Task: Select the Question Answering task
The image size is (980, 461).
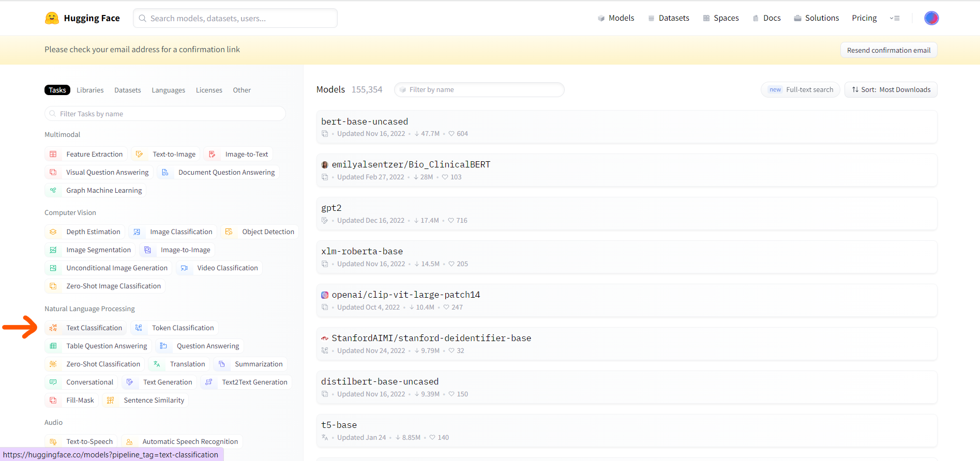Action: [200, 346]
